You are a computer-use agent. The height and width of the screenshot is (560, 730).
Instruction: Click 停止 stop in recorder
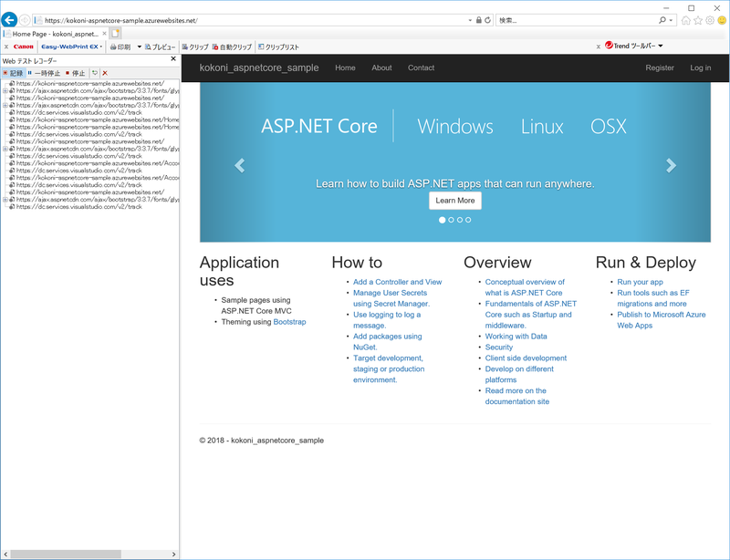point(76,73)
